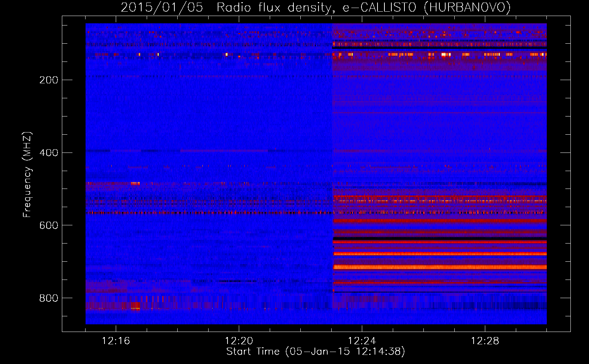The height and width of the screenshot is (364, 589).
Task: Click the "Frequency (MHZ)" y-axis label
Action: coord(27,175)
